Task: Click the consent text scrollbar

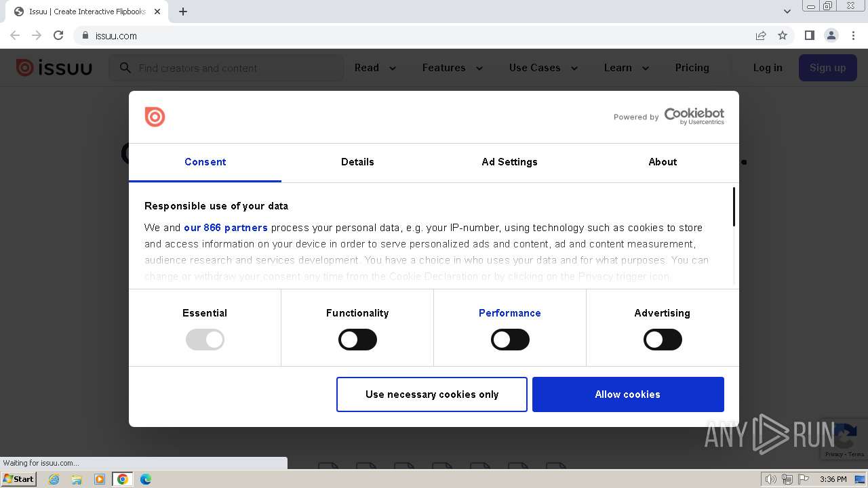Action: point(734,207)
